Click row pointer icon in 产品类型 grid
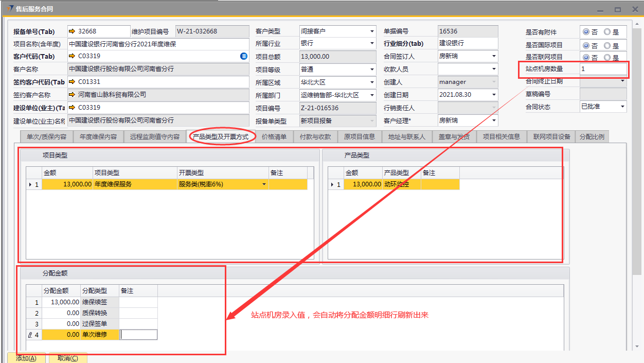This screenshot has width=644, height=363. [x=332, y=184]
